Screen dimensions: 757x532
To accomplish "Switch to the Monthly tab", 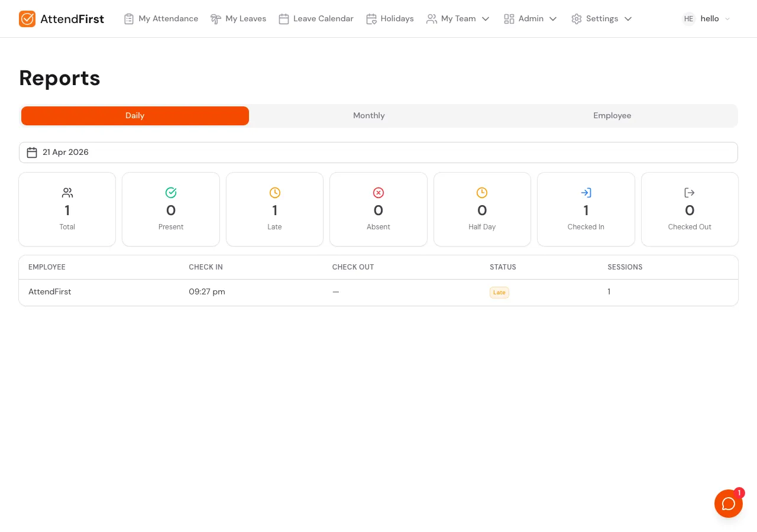I will (368, 116).
